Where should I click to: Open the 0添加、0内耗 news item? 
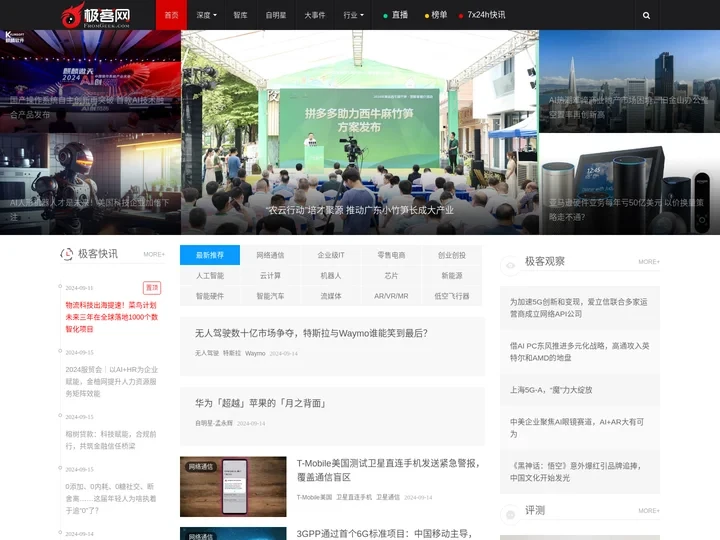click(111, 498)
